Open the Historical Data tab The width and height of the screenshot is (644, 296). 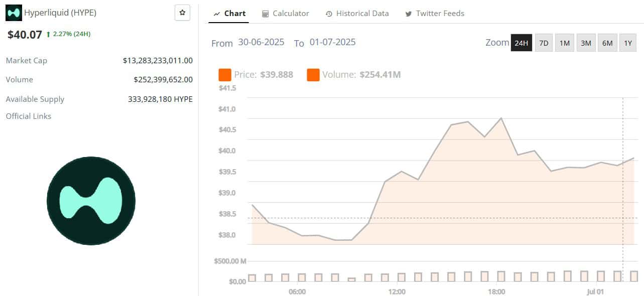357,14
